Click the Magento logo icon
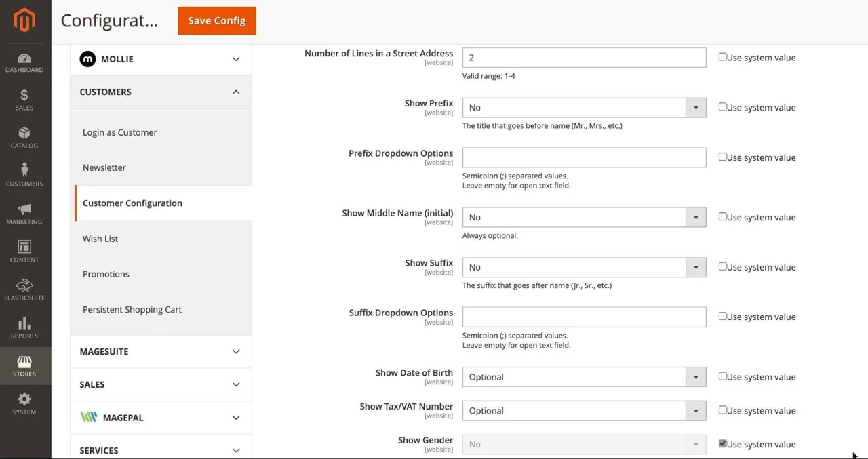The width and height of the screenshot is (868, 459). (x=24, y=20)
